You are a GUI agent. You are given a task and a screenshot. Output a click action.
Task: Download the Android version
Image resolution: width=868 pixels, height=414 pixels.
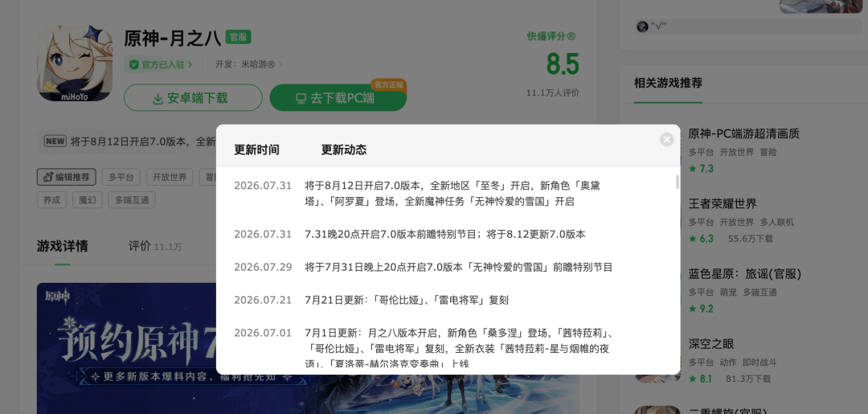click(x=193, y=98)
